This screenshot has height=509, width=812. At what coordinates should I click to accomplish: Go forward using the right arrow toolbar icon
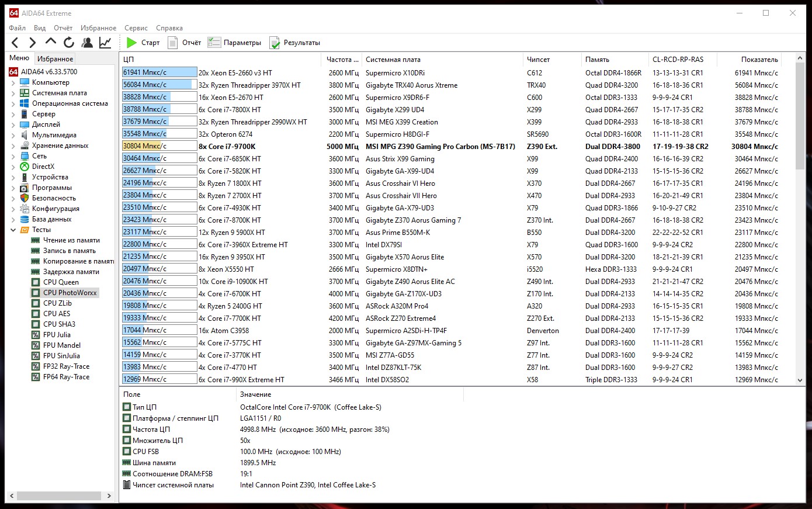click(33, 42)
